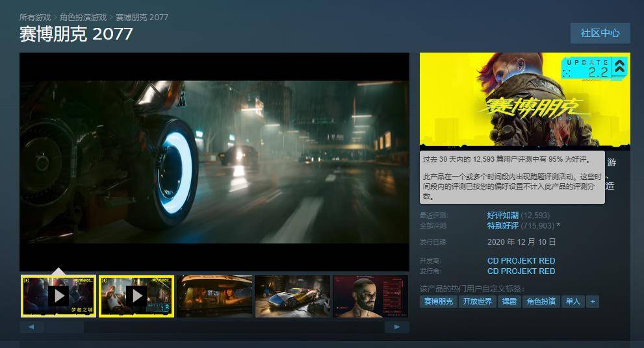Select the 单人 tag

[573, 302]
